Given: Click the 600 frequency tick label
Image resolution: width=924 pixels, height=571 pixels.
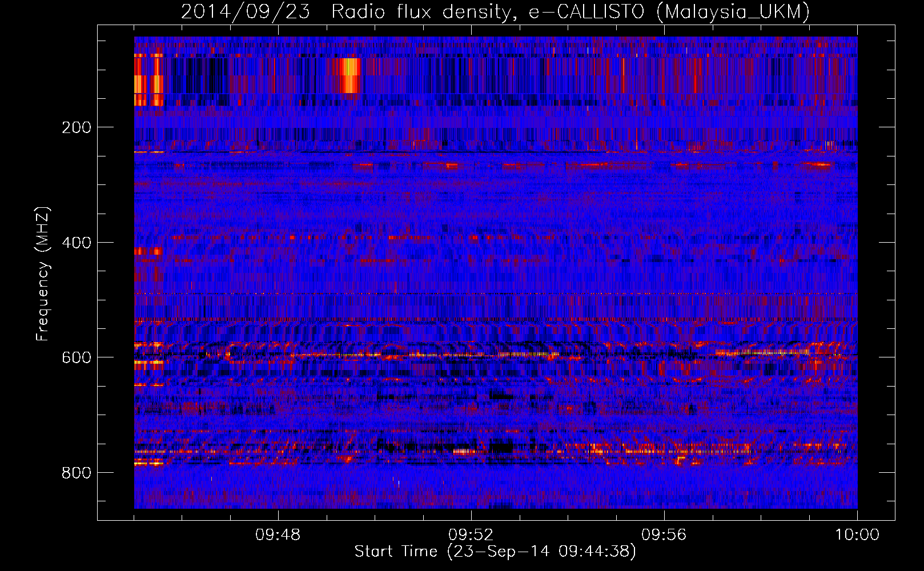Looking at the screenshot, I should pos(77,357).
